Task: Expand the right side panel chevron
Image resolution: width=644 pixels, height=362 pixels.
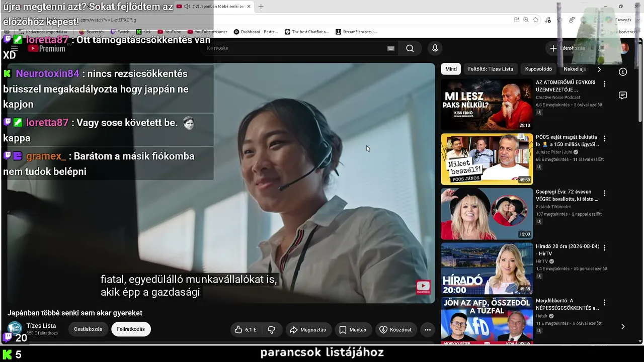Action: click(x=623, y=326)
